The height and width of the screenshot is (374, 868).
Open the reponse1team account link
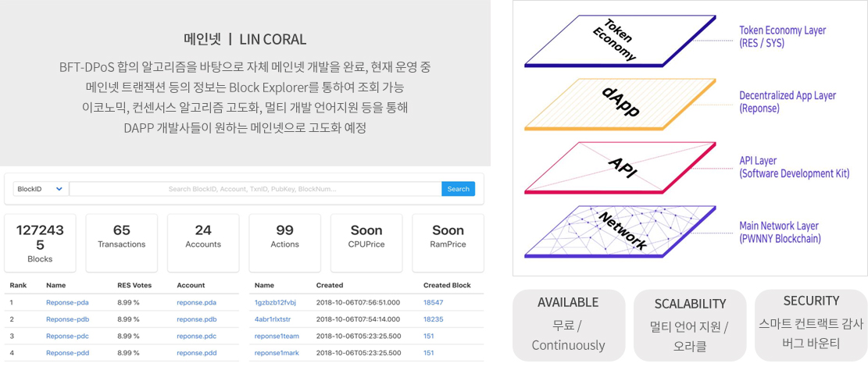click(277, 336)
